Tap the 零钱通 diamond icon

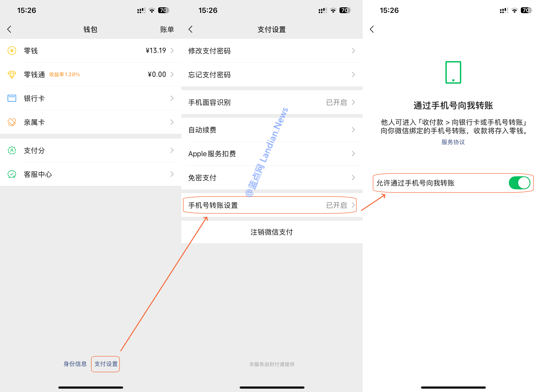click(x=12, y=75)
